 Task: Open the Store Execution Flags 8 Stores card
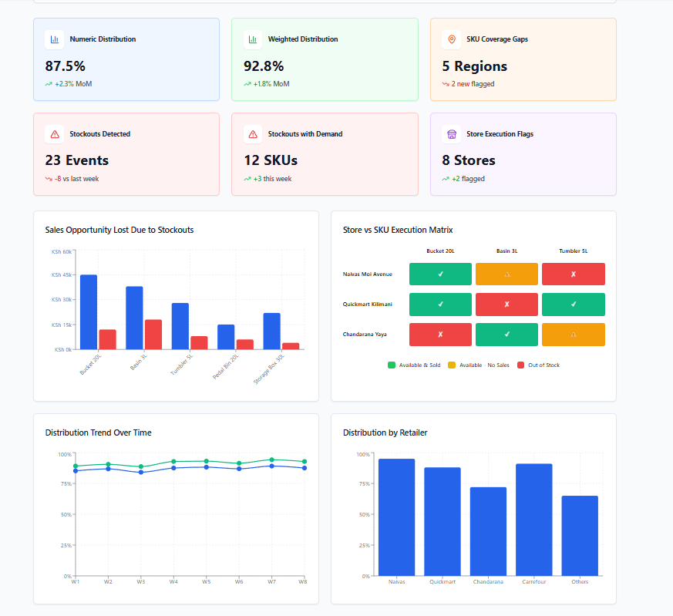[523, 154]
